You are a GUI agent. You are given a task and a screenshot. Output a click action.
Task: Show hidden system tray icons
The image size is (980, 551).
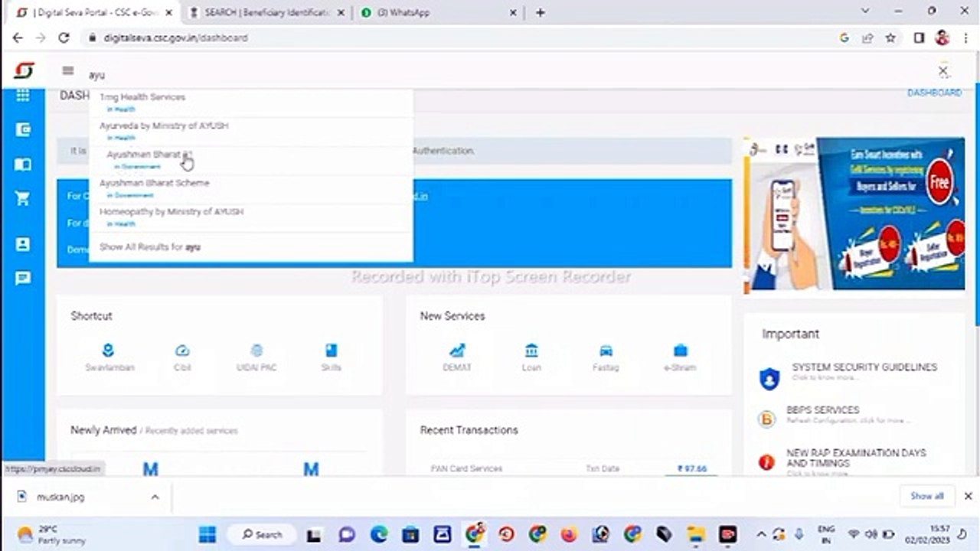click(761, 534)
